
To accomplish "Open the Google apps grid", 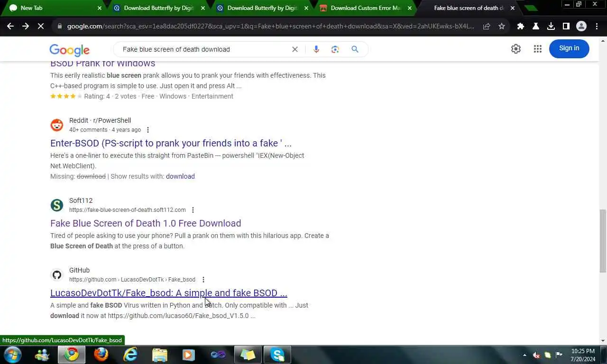I will click(x=537, y=48).
